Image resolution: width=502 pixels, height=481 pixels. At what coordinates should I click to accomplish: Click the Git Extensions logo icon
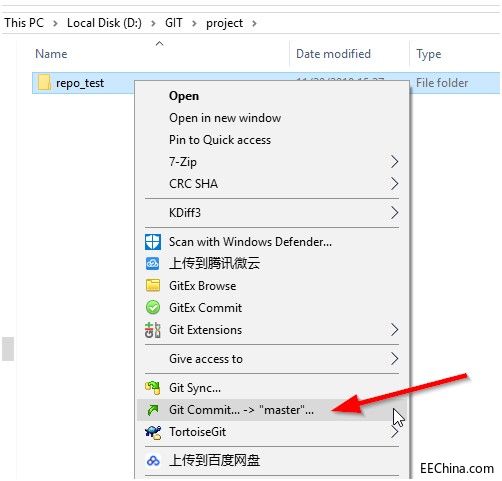click(153, 330)
